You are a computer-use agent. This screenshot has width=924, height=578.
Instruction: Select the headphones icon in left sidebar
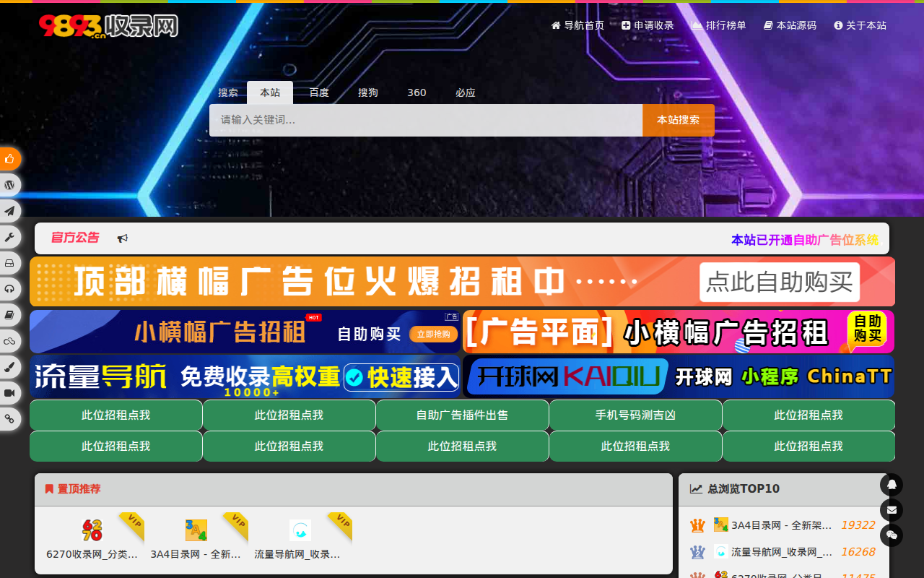[9, 289]
